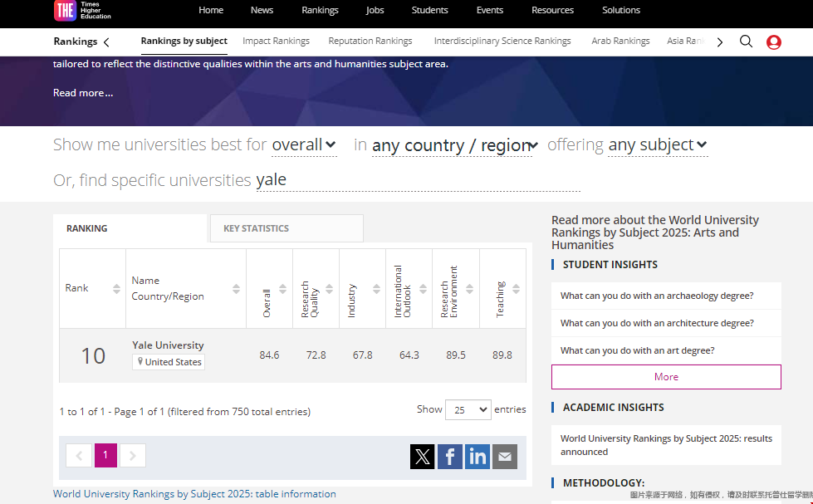
Task: Click the More student insights button
Action: pyautogui.click(x=666, y=377)
